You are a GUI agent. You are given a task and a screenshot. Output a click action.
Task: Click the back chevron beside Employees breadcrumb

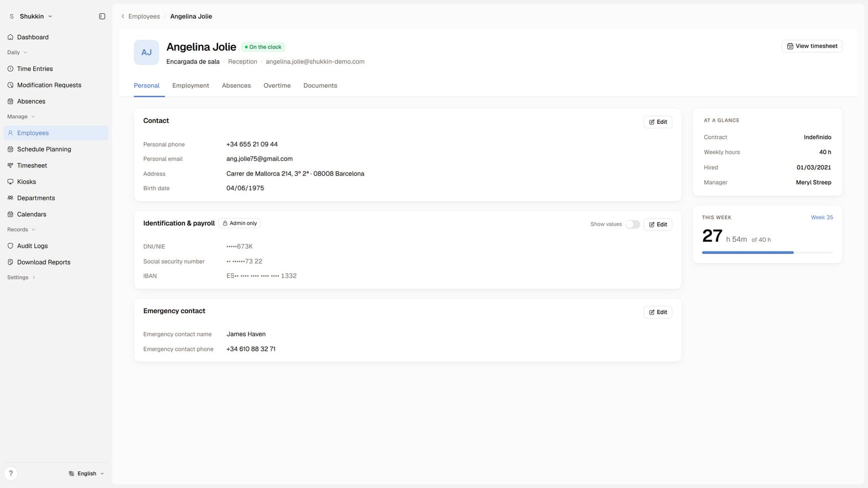[123, 17]
